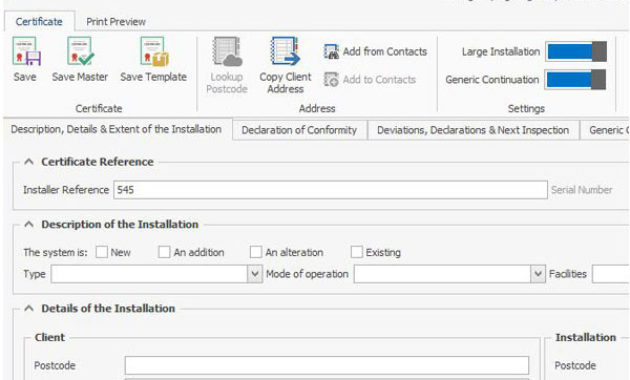The image size is (630, 380).
Task: Click the Save Template icon
Action: [154, 51]
